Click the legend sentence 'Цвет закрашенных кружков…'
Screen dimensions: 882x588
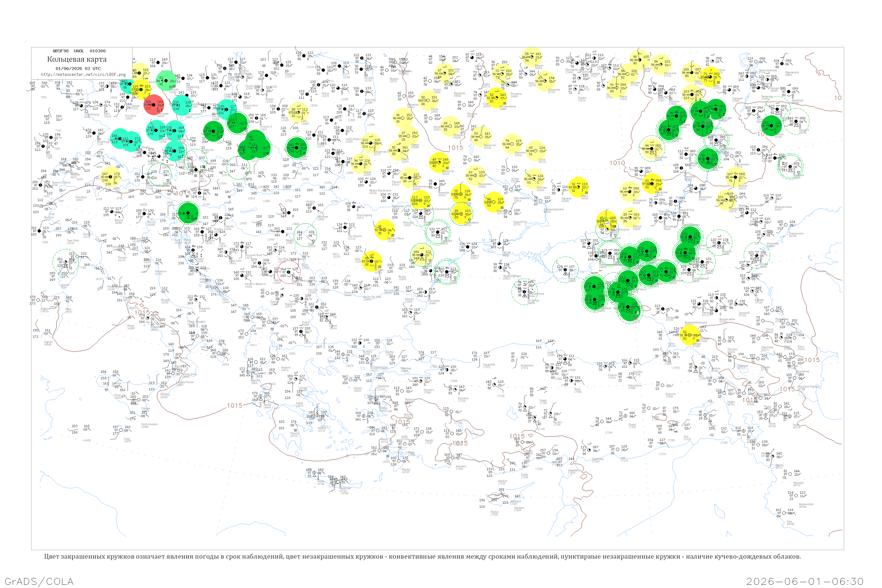422,557
